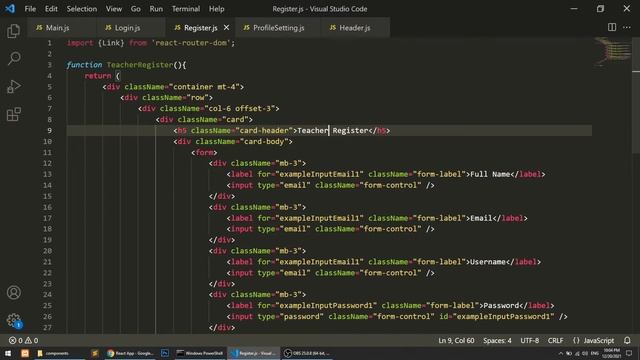Open the Search view in the activity bar
The width and height of the screenshot is (640, 360).
tap(13, 58)
